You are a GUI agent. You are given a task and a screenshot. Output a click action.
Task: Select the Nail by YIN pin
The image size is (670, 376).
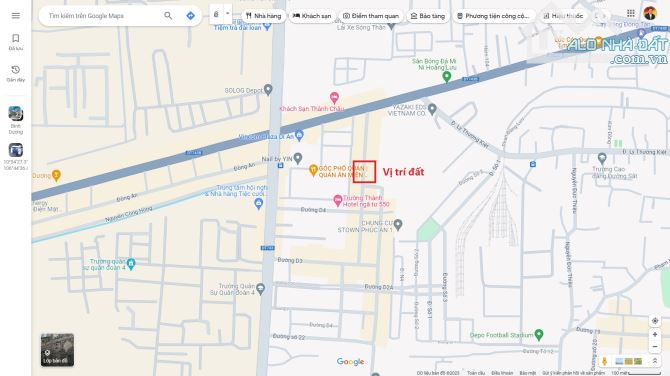click(x=298, y=158)
